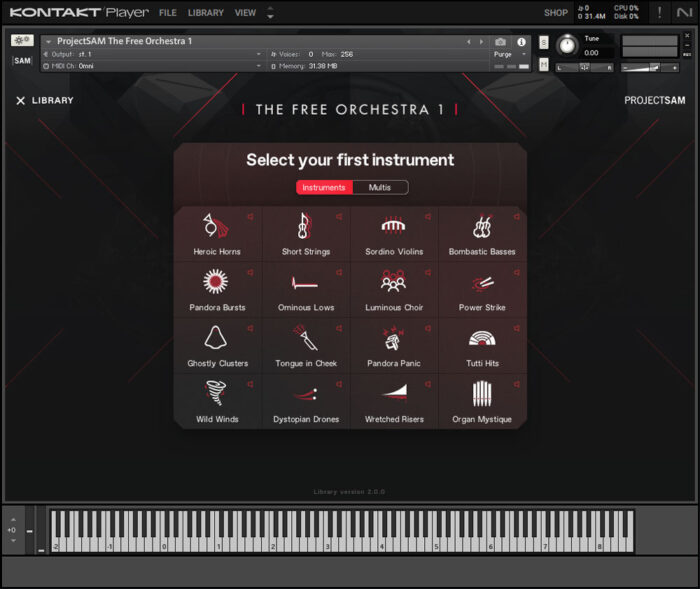Toggle the header up/down size arrows

pos(270,13)
